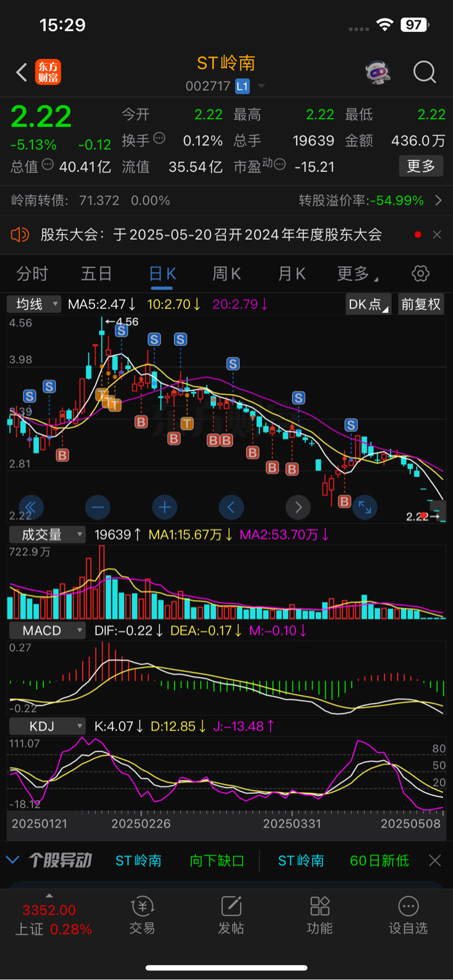Open the 上证 index quote
The width and height of the screenshot is (453, 980).
(x=53, y=919)
